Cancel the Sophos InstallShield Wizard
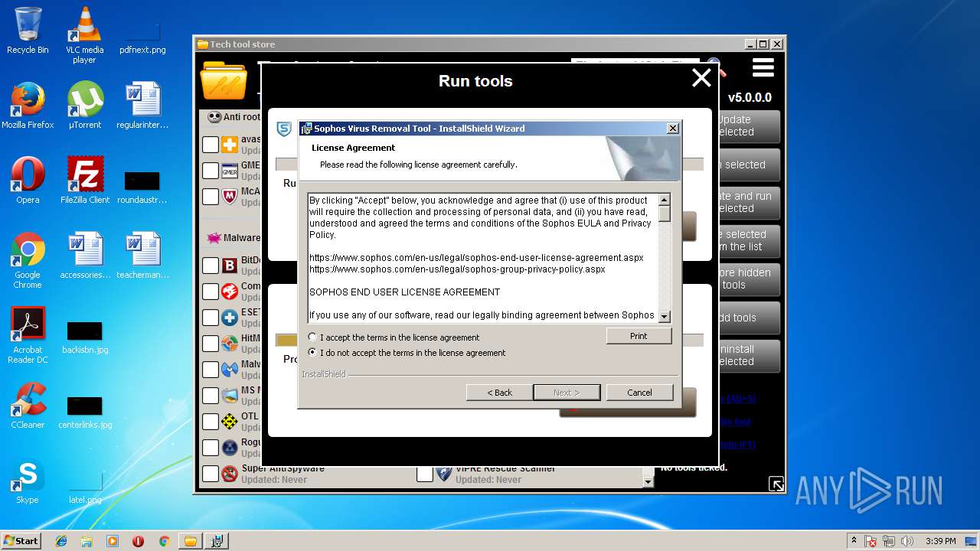This screenshot has height=551, width=980. coord(639,393)
